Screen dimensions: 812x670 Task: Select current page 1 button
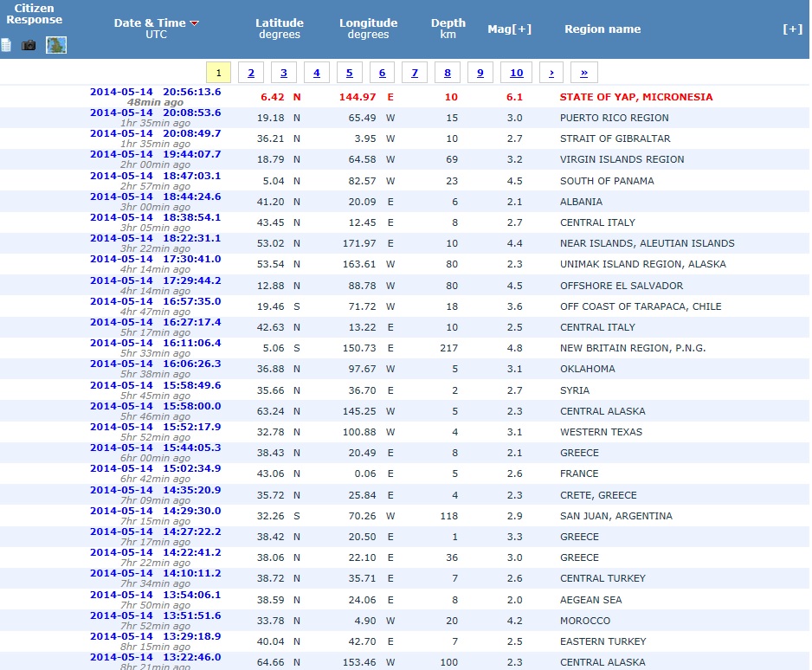point(218,73)
